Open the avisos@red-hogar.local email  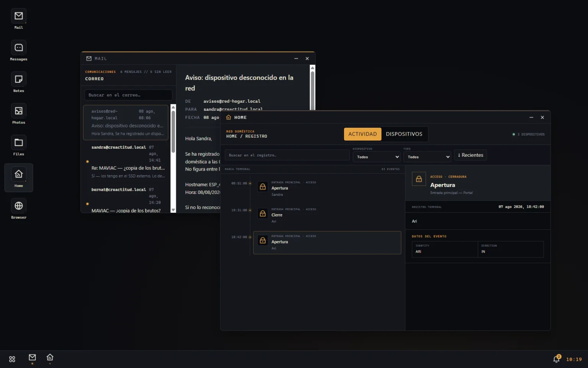pos(126,122)
